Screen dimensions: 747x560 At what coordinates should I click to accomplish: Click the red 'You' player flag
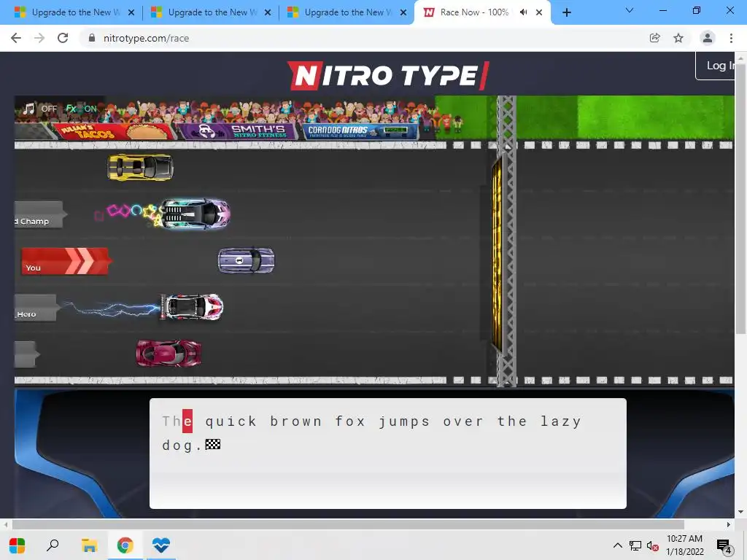pos(65,261)
